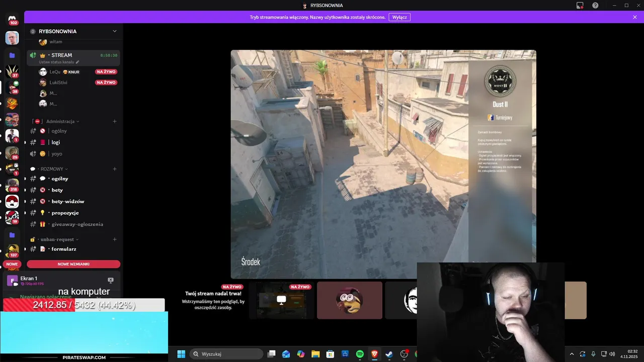
Task: Open the server with the 38 notification badge
Action: click(13, 87)
